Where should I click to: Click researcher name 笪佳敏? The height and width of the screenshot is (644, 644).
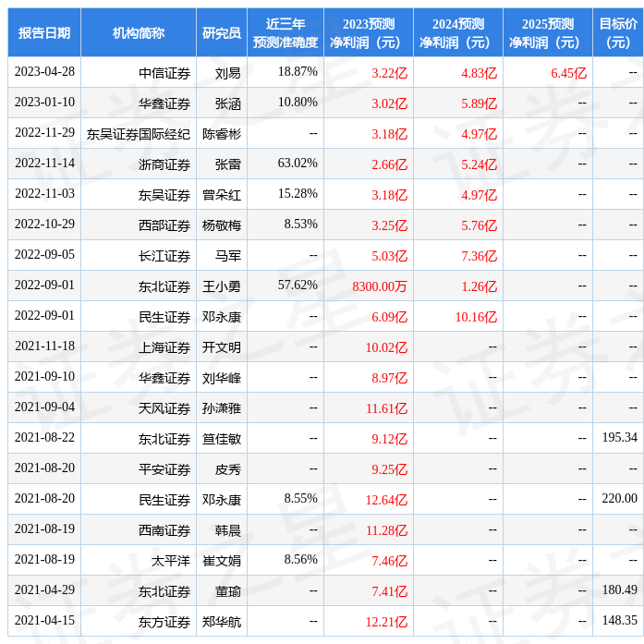[x=222, y=439]
